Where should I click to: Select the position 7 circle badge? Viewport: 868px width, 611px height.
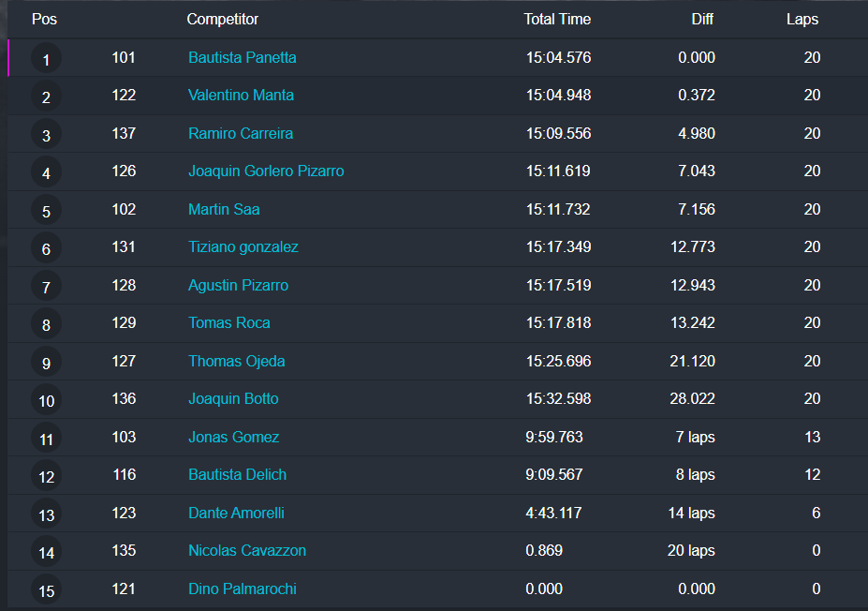point(46,287)
